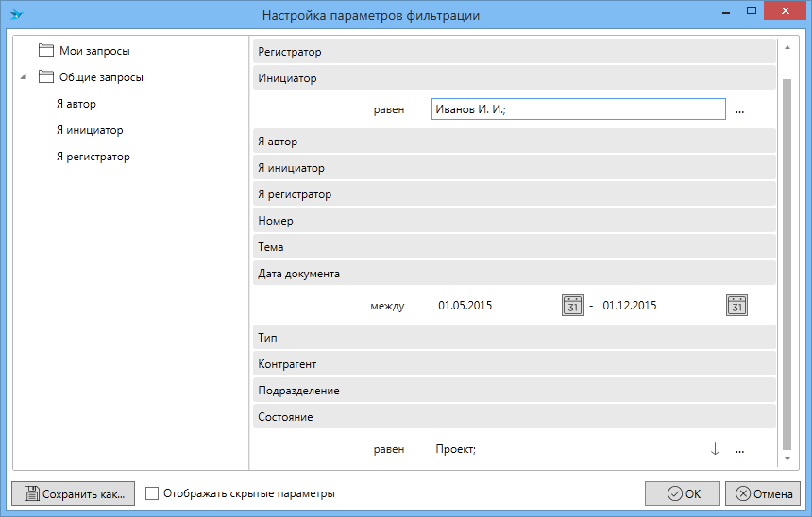Screen dimensions: 812x517
Task: Open start date calendar picker
Action: [572, 306]
